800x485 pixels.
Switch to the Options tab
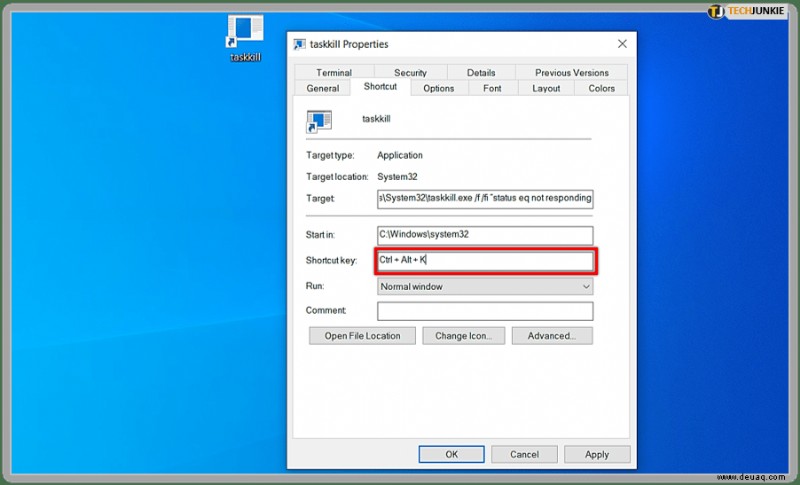[x=438, y=88]
